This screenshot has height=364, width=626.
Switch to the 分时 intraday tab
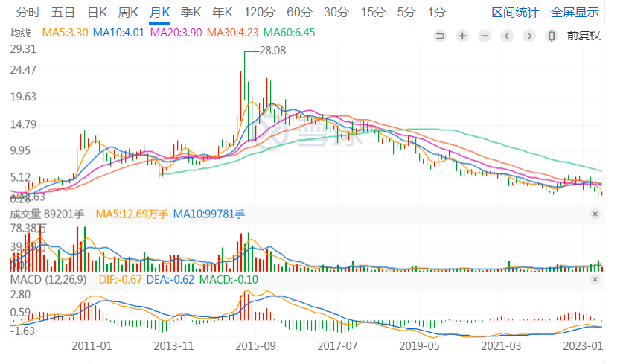(x=28, y=12)
